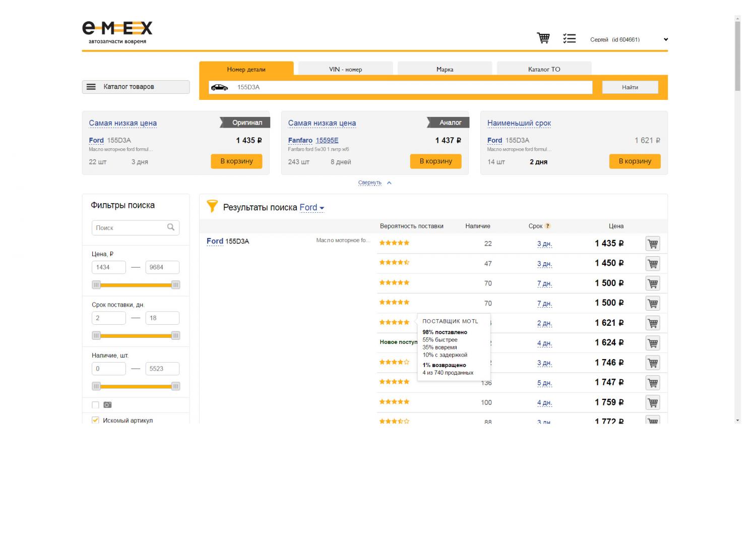Click the Новое поступление label in 1 624 ₽ row
The width and height of the screenshot is (756, 535).
click(x=399, y=342)
